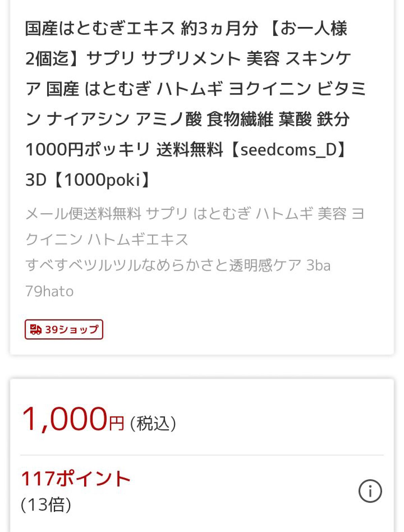404x532 pixels.
Task: Click the (13倍) multiplier label
Action: (46, 505)
